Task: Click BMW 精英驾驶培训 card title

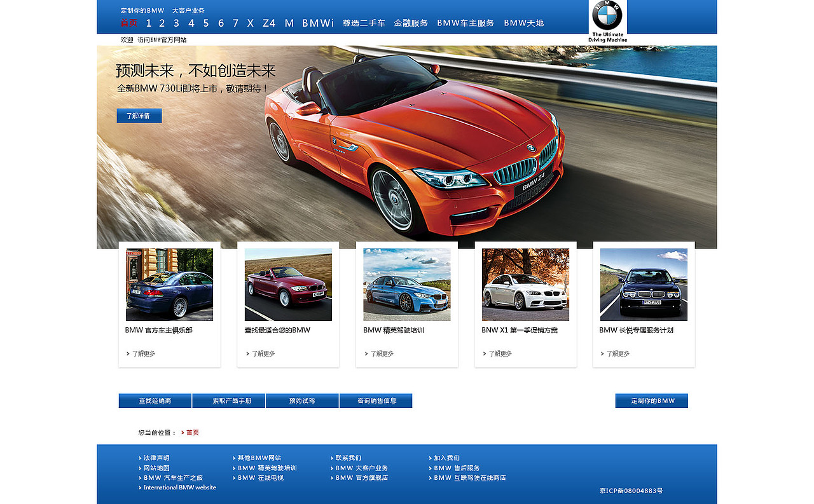Action: coord(394,330)
